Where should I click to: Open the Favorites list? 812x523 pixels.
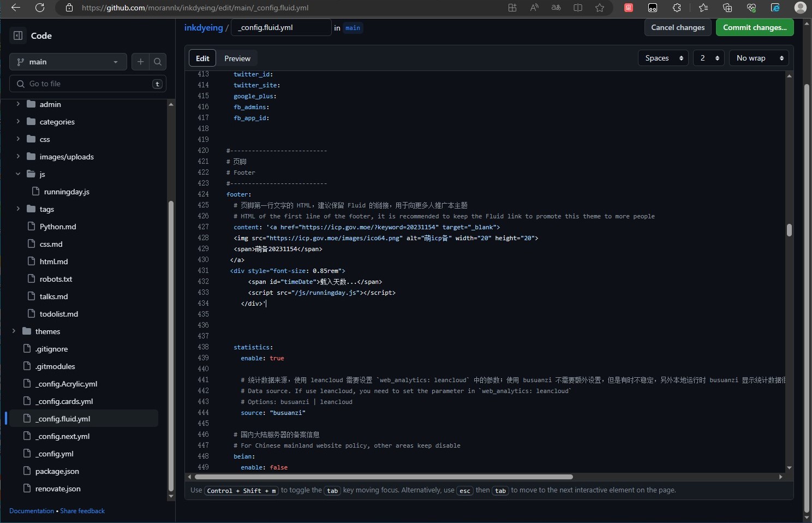[703, 8]
